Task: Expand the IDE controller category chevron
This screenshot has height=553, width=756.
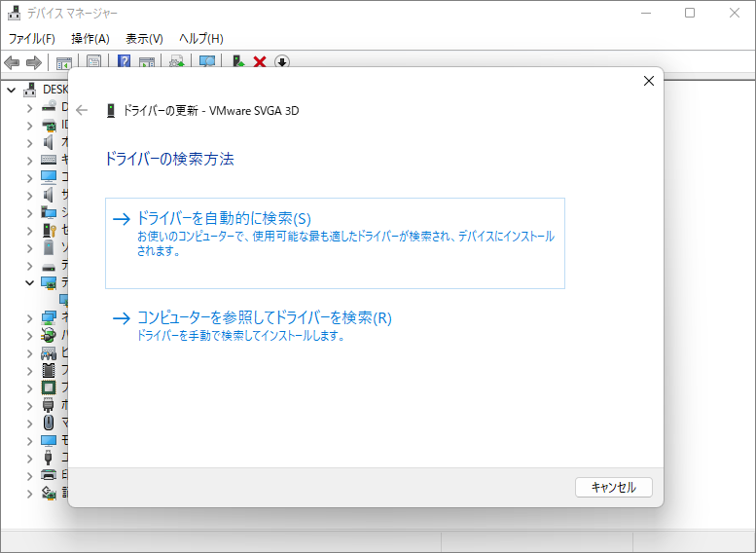Action: 29,126
